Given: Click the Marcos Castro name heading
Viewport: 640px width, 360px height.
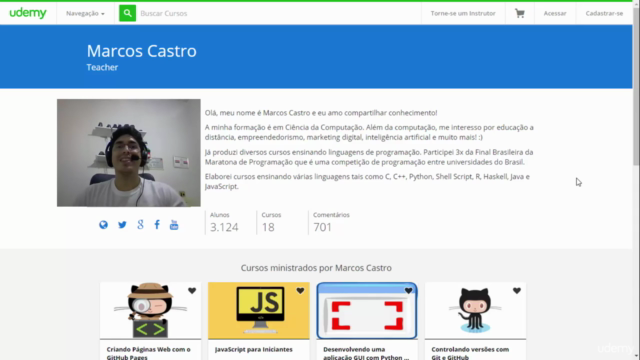Looking at the screenshot, I should coord(142,51).
